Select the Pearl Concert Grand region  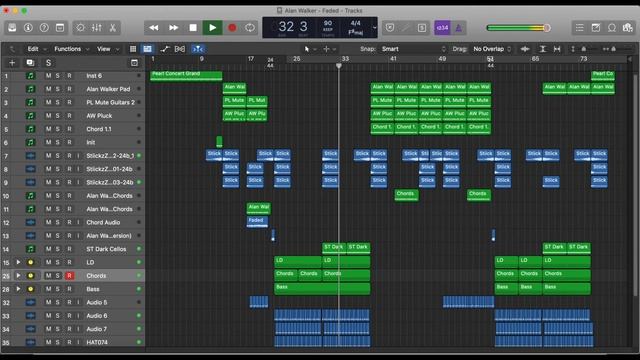(187, 76)
